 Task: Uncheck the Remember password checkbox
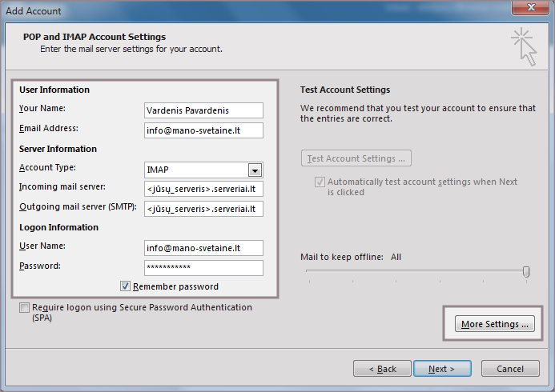[126, 286]
